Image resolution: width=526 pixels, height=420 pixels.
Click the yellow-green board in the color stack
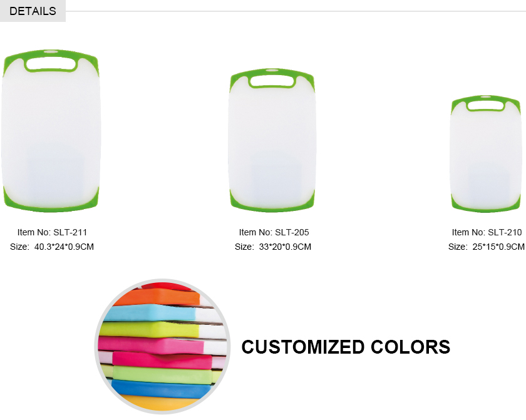[x=150, y=329]
